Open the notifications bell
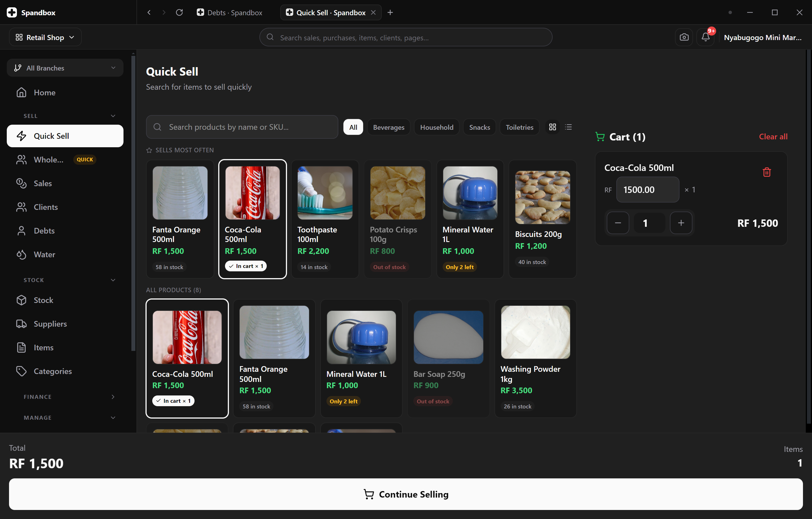This screenshot has height=519, width=812. [x=705, y=37]
